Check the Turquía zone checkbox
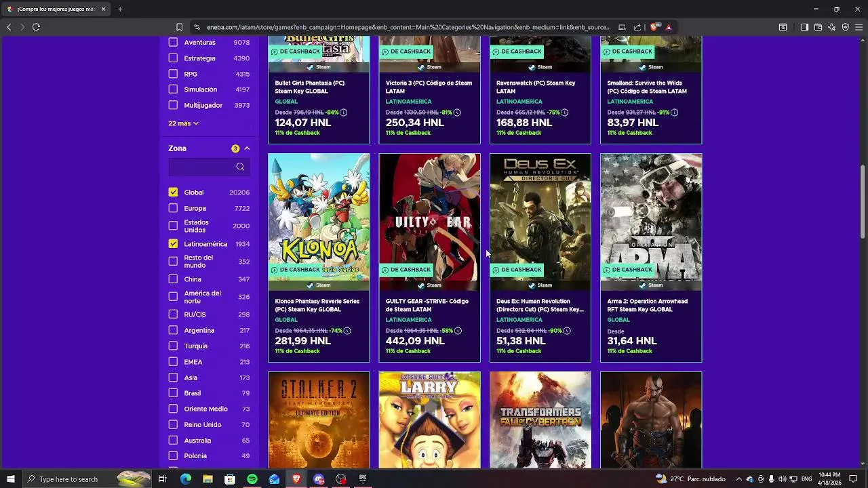868x488 pixels. click(173, 346)
